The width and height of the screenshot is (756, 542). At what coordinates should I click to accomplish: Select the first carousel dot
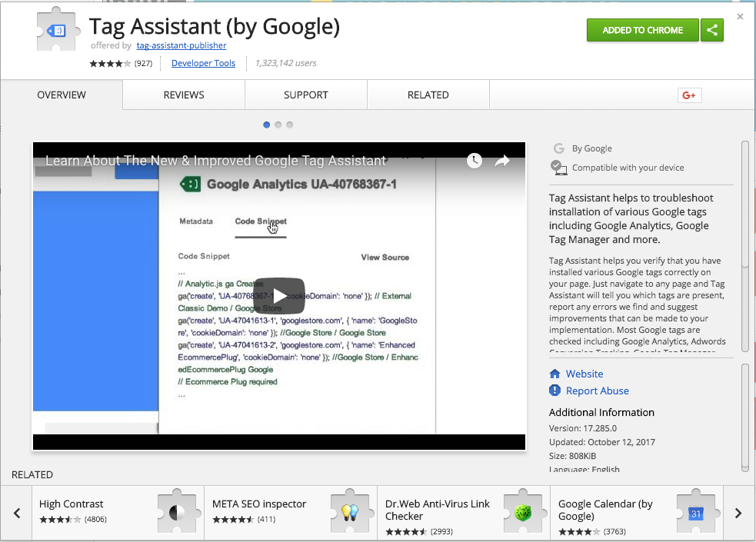pos(267,125)
